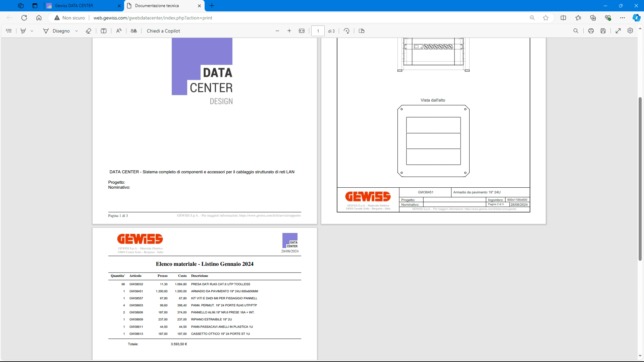Viewport: 644px width, 362px height.
Task: Click the page number input field
Action: [318, 31]
